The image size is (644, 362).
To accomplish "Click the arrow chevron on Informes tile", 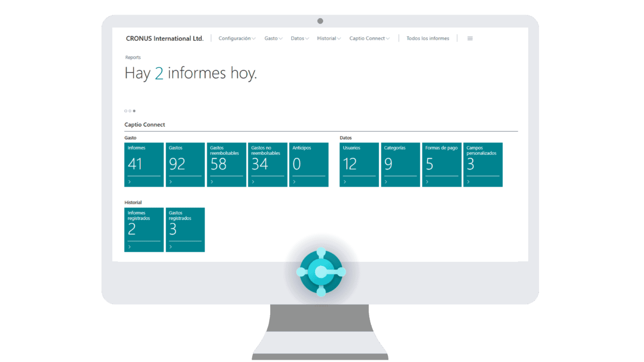I will click(x=129, y=182).
